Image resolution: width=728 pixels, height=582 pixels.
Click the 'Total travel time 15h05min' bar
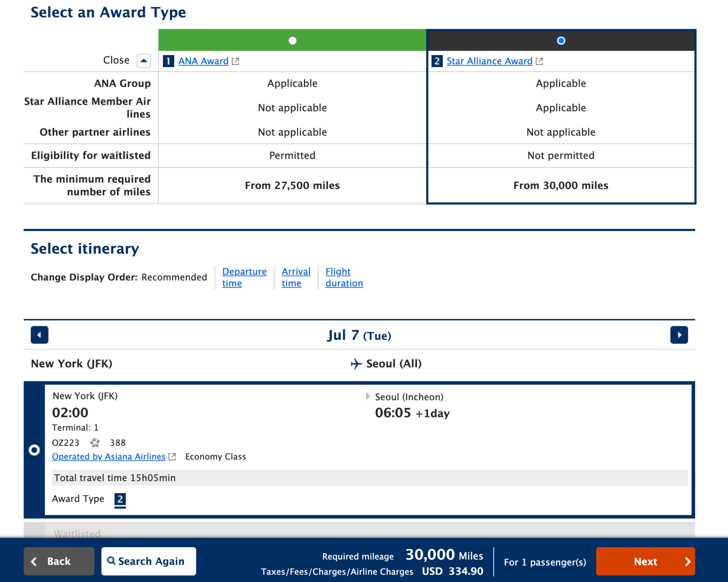pos(370,478)
